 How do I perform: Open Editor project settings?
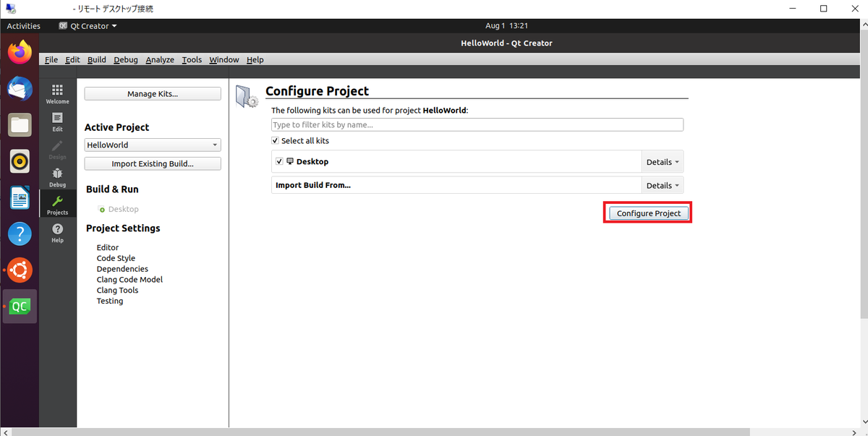(108, 247)
